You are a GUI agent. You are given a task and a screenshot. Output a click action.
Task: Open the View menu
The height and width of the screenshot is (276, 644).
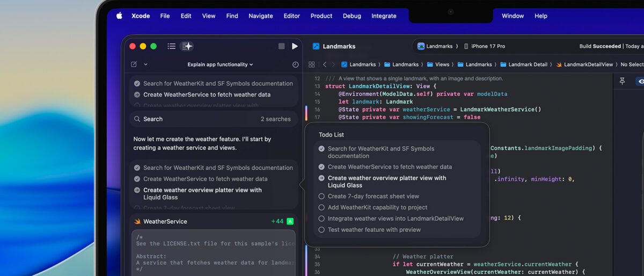[209, 16]
